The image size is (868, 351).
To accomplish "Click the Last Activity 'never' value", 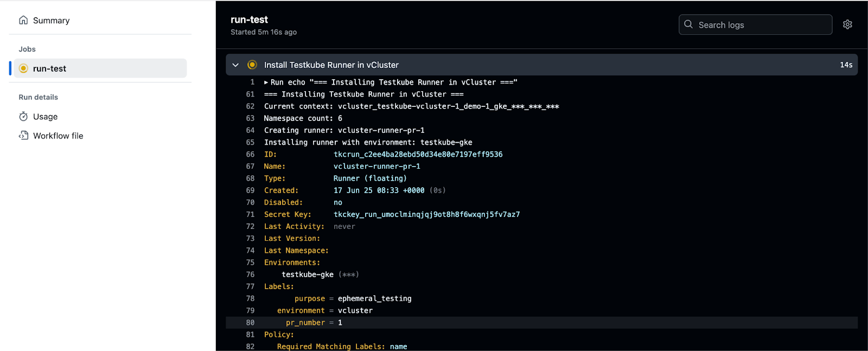I will (344, 226).
